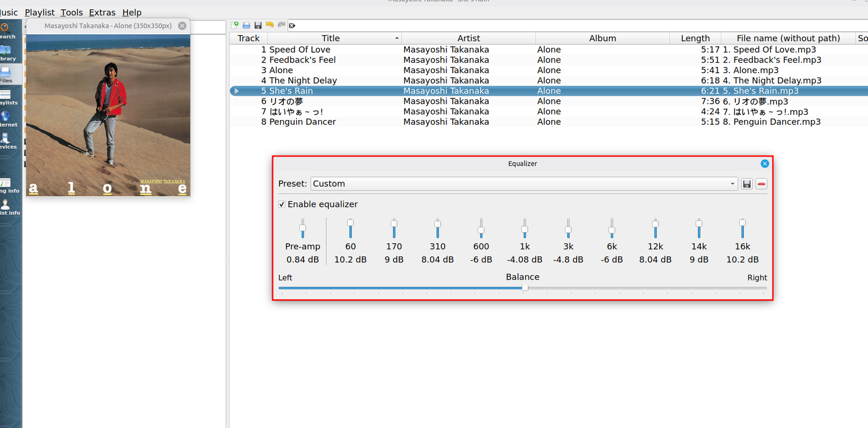Screen dimensions: 868x428
Task: Close the album cover popup
Action: point(182,26)
